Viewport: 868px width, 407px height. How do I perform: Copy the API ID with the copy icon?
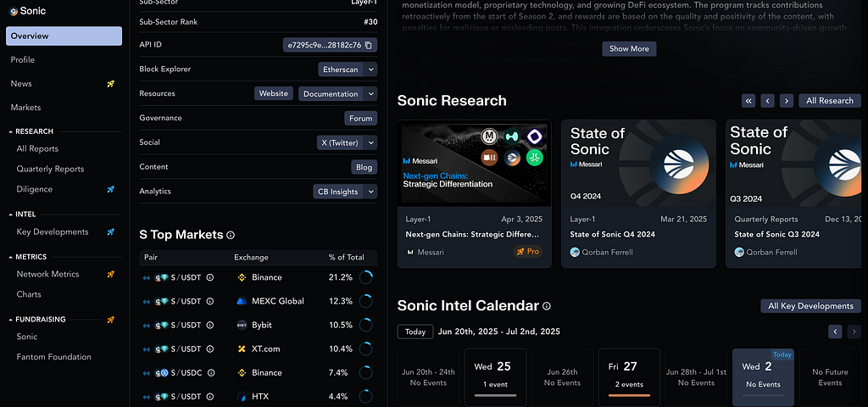(x=369, y=45)
